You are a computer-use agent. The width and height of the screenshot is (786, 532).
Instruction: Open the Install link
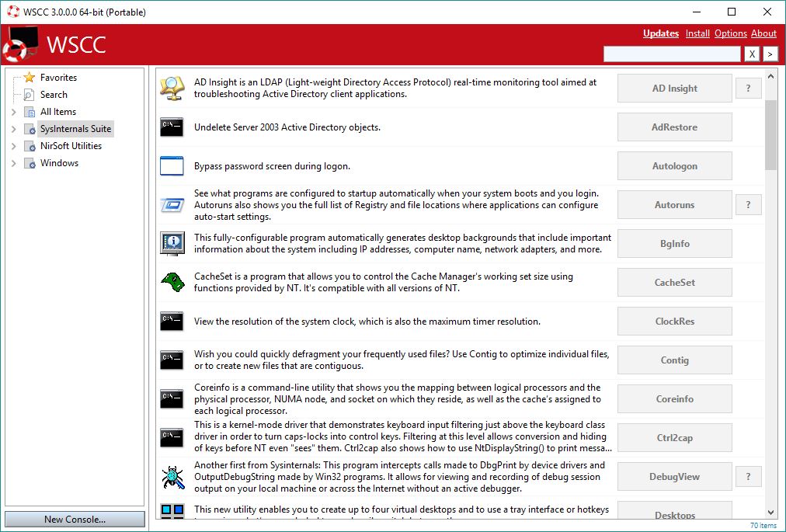click(697, 33)
